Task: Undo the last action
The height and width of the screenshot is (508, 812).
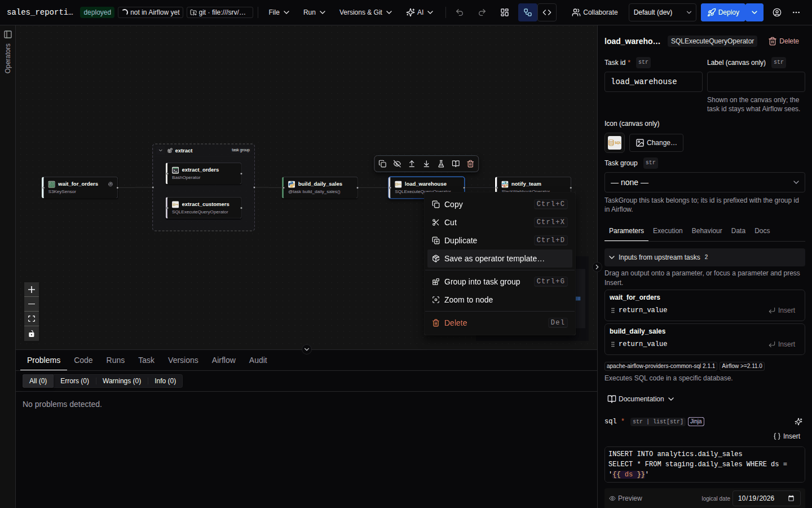Action: (460, 12)
